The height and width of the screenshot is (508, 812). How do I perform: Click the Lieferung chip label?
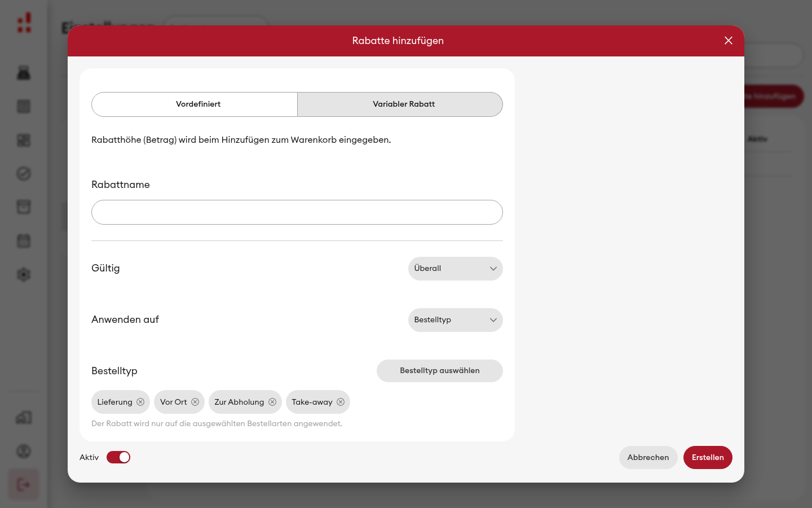[x=114, y=402]
